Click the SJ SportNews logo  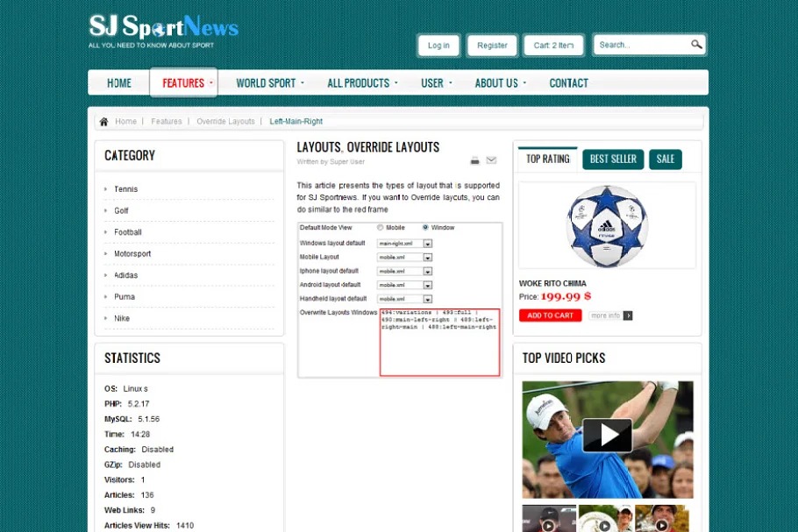coord(163,31)
